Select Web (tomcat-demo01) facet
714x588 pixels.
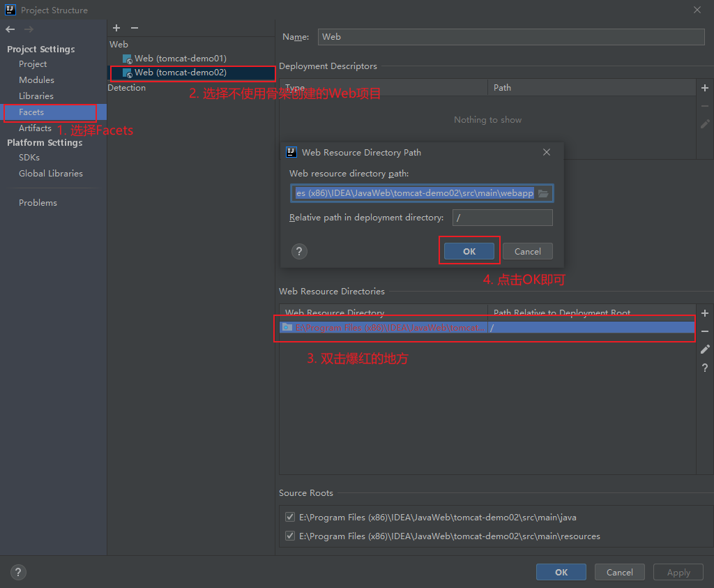pos(181,59)
